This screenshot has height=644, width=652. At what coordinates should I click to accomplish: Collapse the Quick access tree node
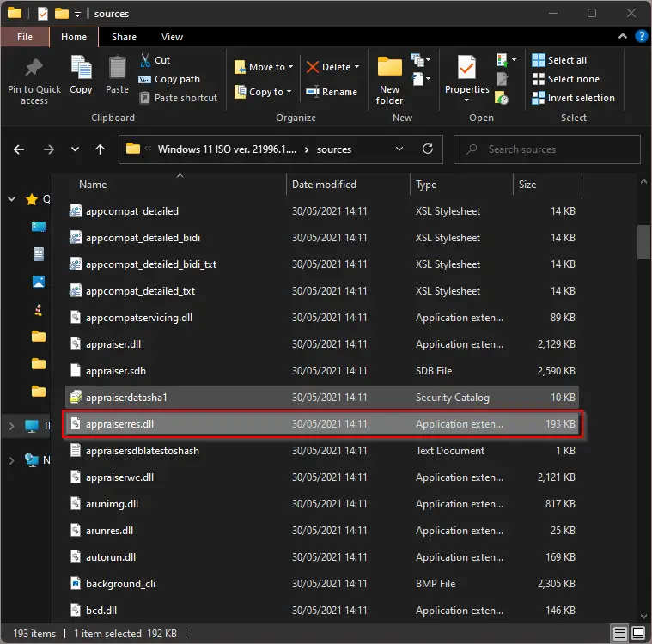coord(12,199)
